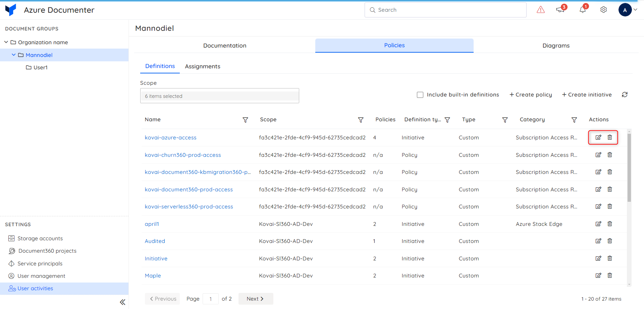Switch to the Policies tab
This screenshot has width=644, height=309.
394,45
